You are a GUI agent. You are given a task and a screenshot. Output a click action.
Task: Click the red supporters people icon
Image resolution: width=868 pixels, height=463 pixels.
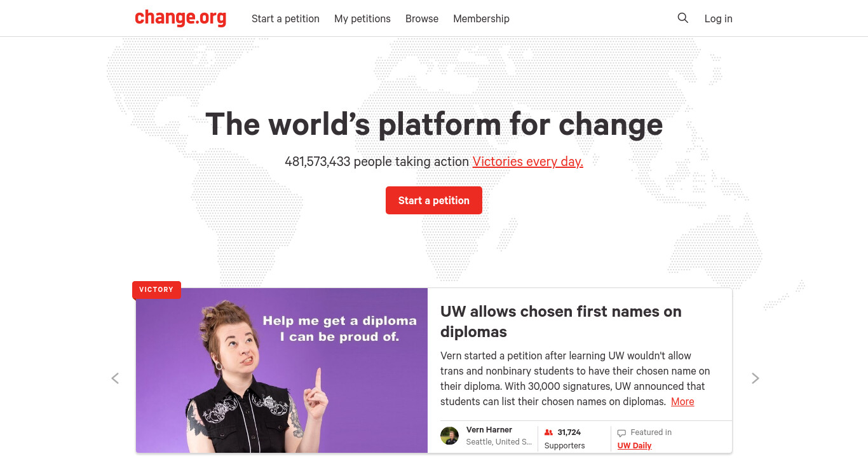click(549, 432)
